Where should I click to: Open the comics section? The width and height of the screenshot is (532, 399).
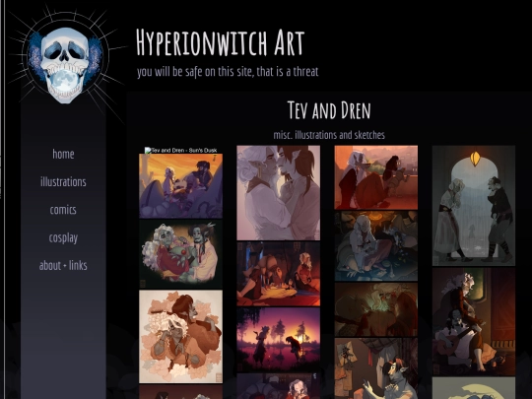(63, 210)
